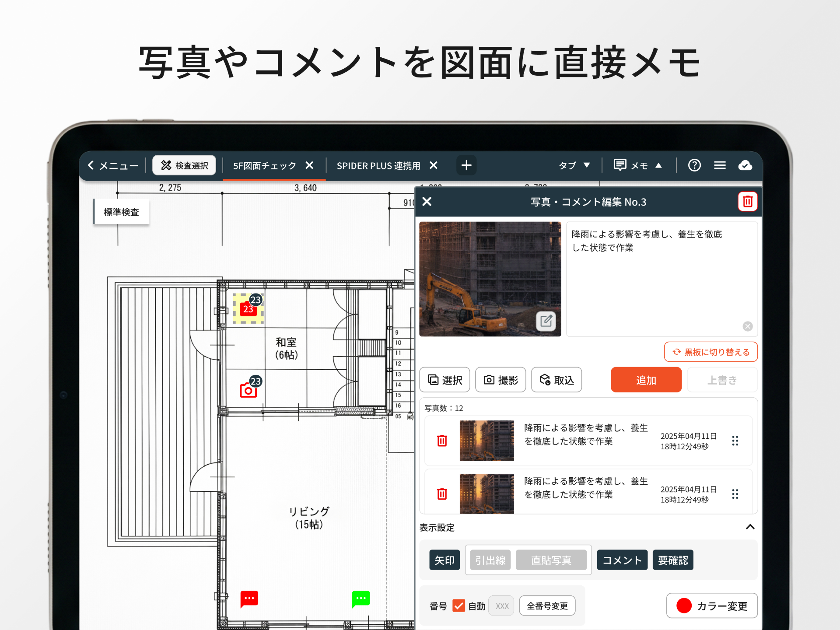Close the SPIDER PLUS 連携用 tab

pos(434,165)
